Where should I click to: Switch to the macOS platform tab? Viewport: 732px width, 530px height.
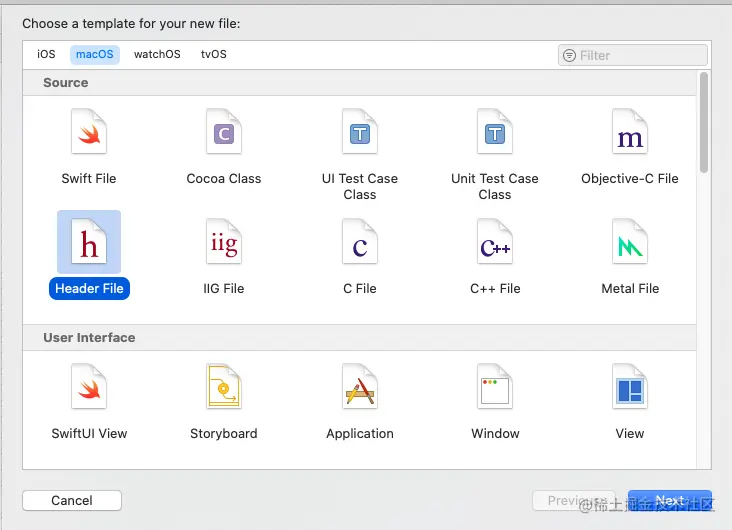(x=95, y=54)
